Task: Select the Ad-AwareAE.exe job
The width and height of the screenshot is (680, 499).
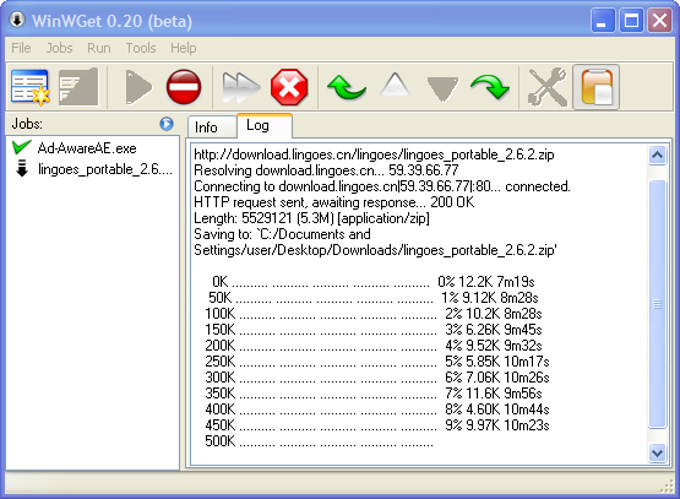Action: click(87, 148)
